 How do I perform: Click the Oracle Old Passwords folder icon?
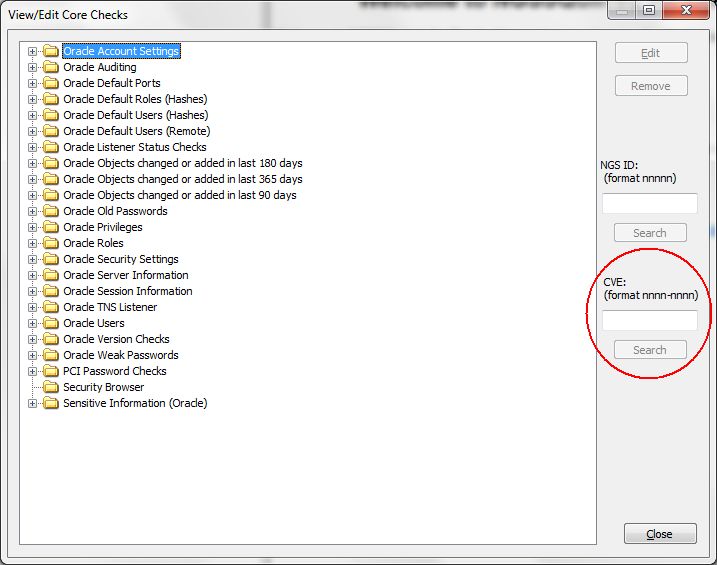pos(51,211)
